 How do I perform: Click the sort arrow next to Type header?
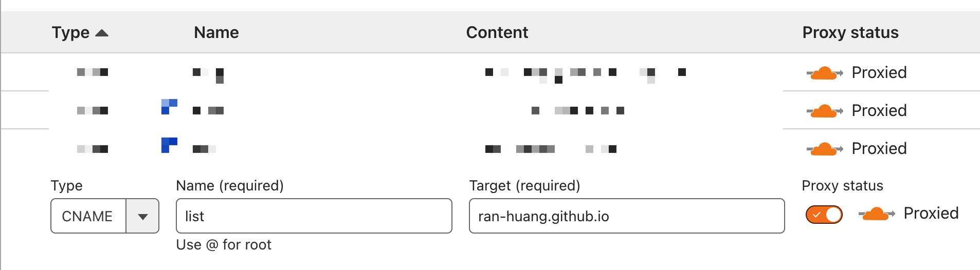(x=102, y=33)
